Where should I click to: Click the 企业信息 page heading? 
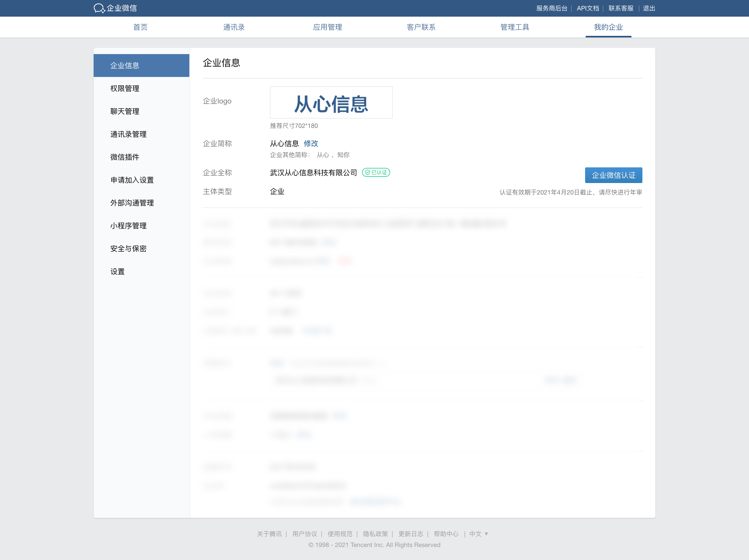[221, 63]
